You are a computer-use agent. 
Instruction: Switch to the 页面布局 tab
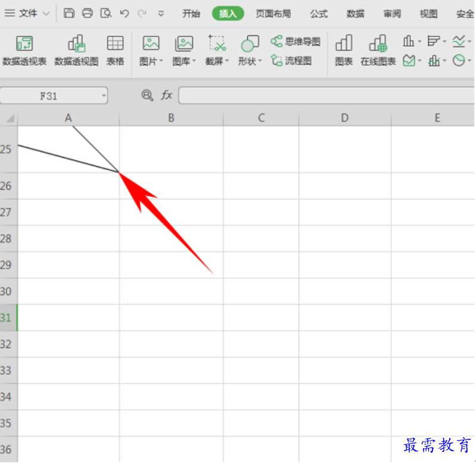pyautogui.click(x=273, y=14)
